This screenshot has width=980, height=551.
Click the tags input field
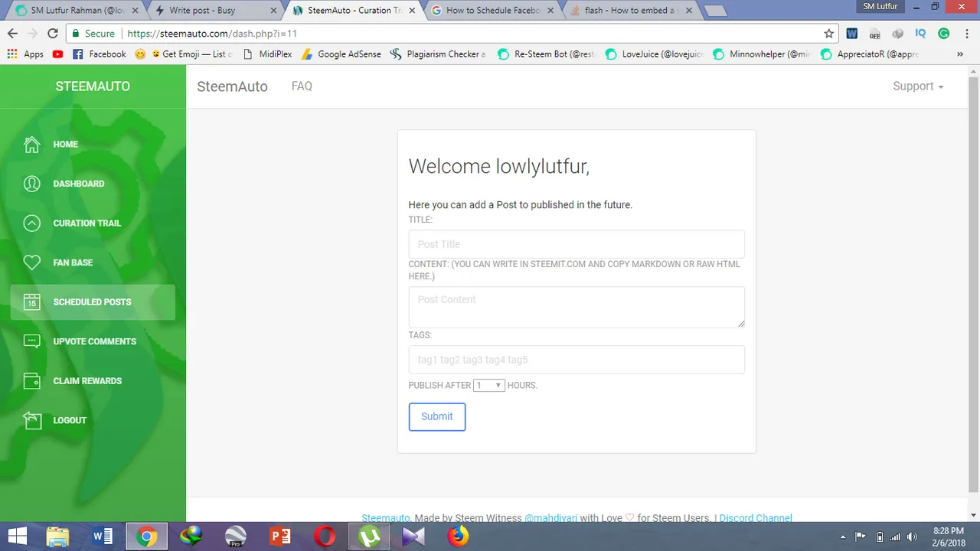pos(577,360)
